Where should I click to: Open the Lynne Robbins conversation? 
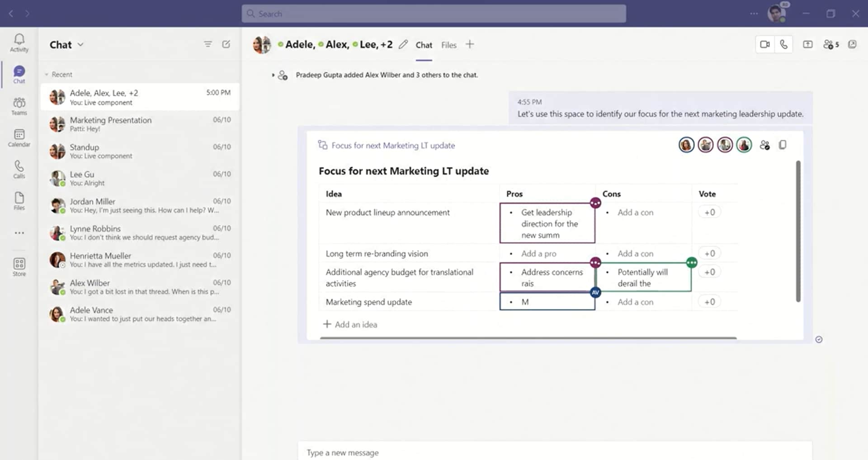pos(140,232)
